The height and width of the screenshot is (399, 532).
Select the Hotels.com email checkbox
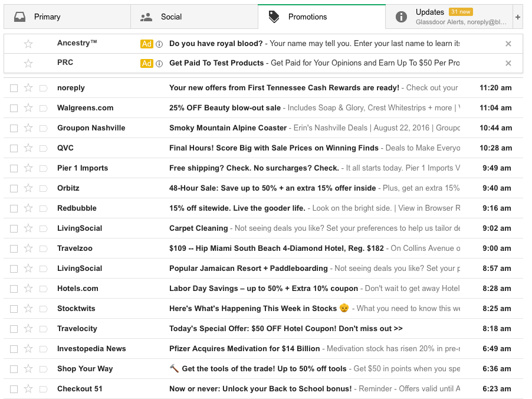[x=14, y=289]
